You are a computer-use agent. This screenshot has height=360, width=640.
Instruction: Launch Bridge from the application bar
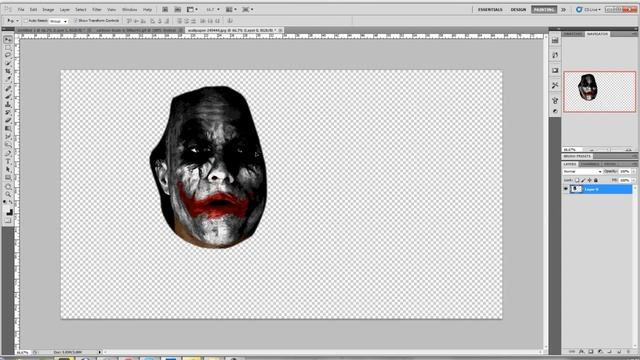(165, 9)
